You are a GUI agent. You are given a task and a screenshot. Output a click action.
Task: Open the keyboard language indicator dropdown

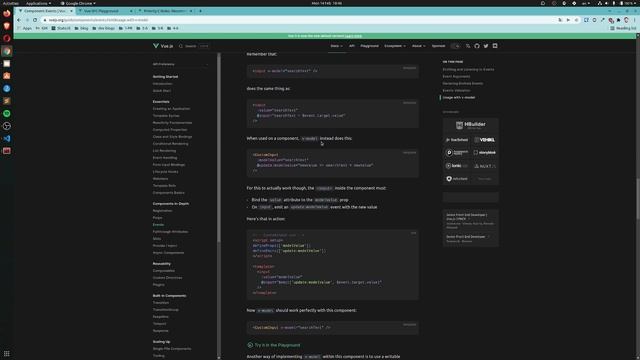(x=586, y=3)
